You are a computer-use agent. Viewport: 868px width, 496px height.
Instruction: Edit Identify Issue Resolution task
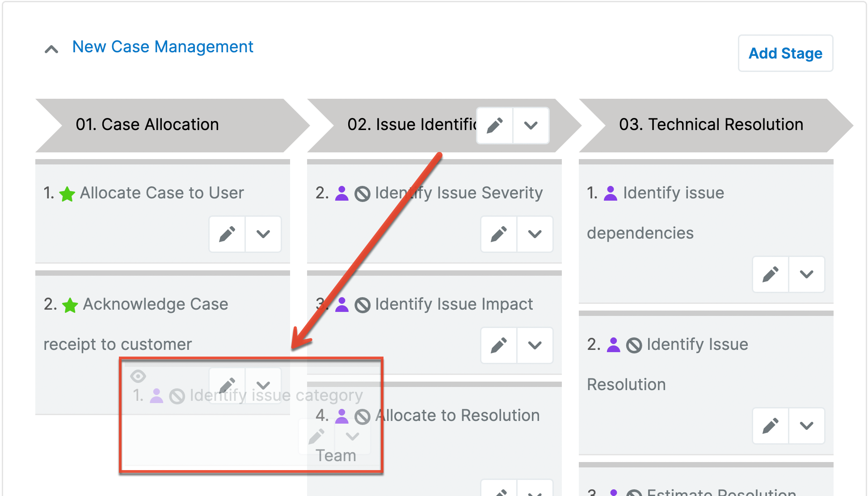point(771,426)
